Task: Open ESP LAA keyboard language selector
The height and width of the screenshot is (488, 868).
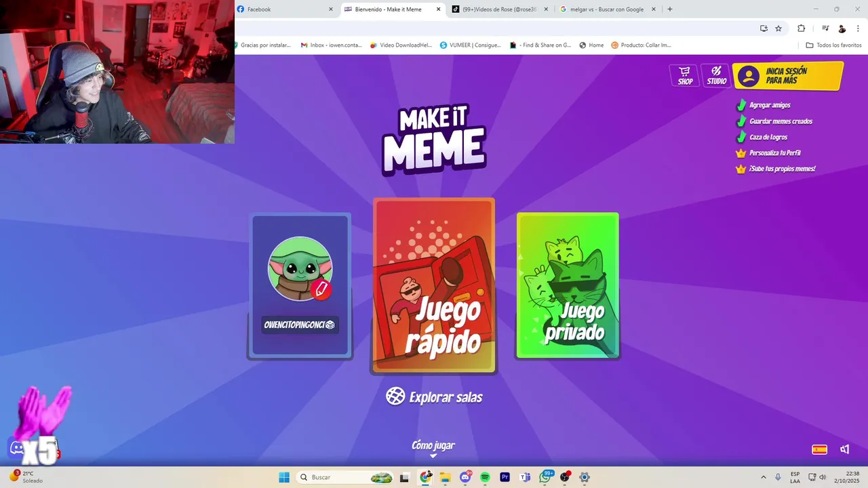Action: point(795,477)
